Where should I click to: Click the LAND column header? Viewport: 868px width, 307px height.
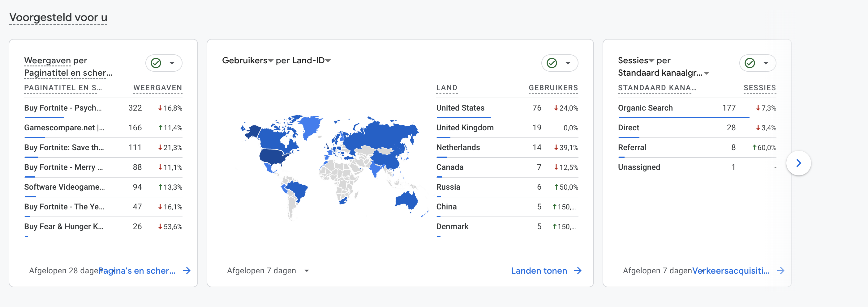(x=447, y=88)
